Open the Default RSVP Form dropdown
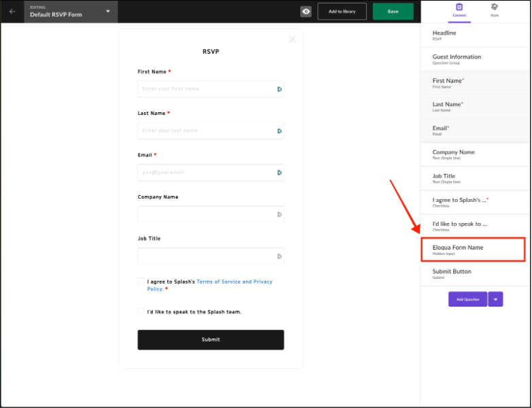 click(x=71, y=12)
